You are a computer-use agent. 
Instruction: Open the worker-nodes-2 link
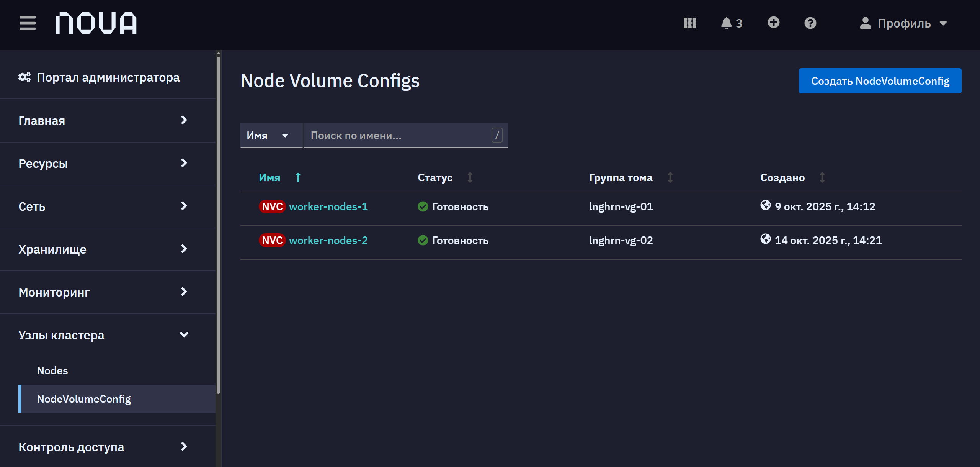point(328,241)
